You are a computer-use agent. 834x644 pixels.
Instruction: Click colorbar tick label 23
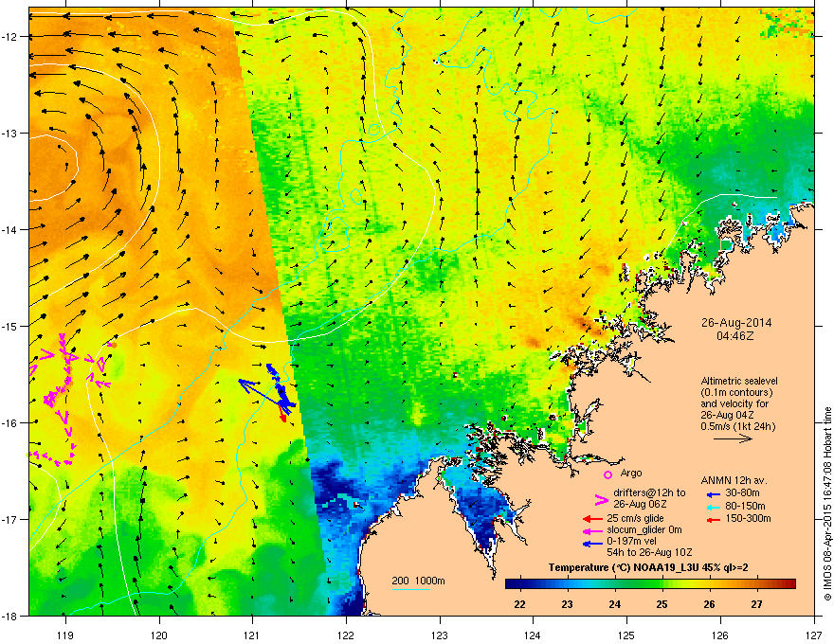coord(567,604)
